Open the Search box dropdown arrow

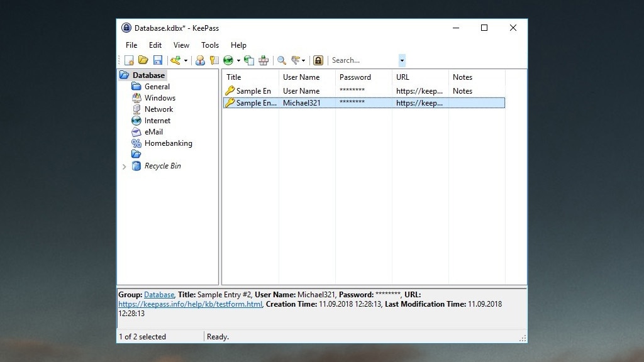click(402, 60)
